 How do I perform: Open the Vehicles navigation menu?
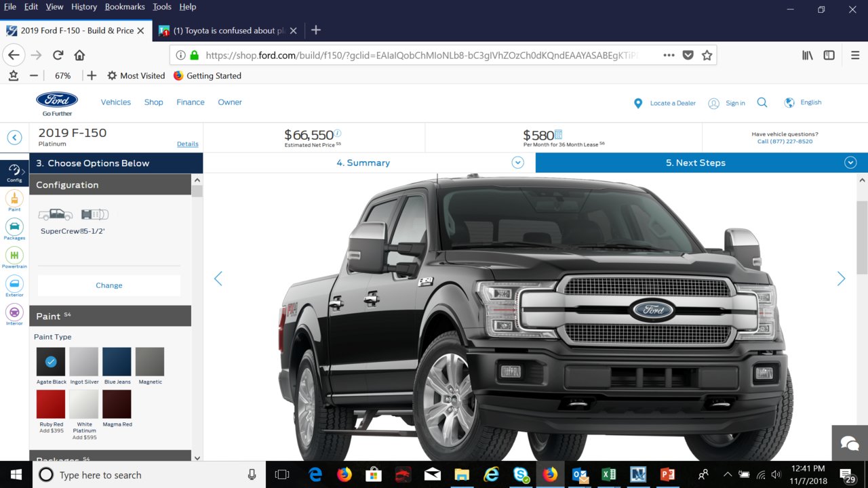tap(116, 102)
